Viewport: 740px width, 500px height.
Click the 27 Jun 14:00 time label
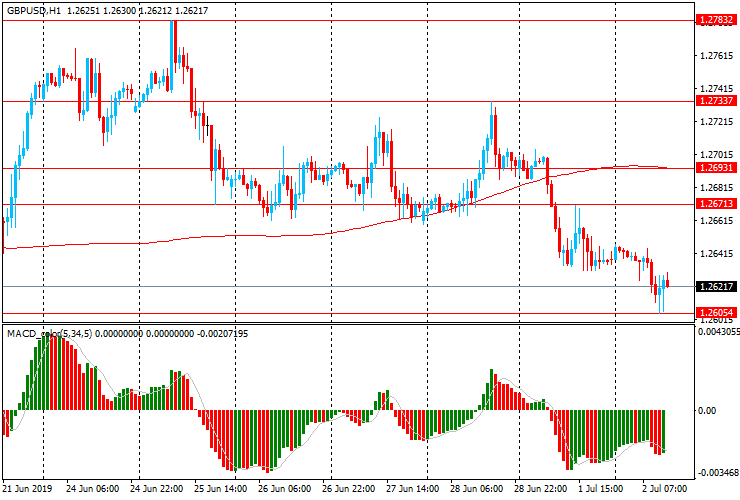click(x=412, y=489)
